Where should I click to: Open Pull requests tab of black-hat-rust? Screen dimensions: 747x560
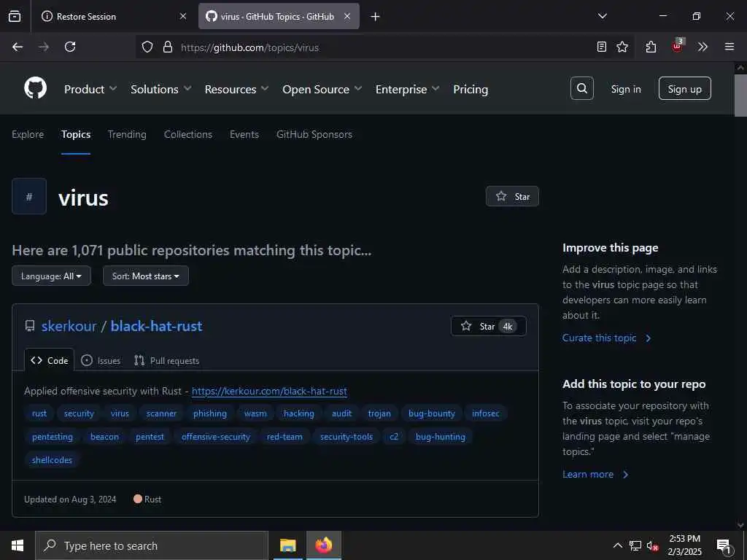click(x=166, y=360)
